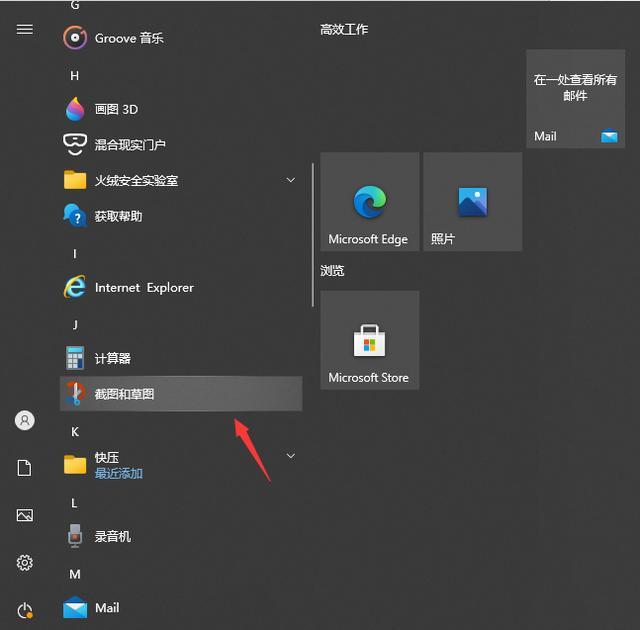
Task: Expand the 快压 folder chevron
Action: [x=291, y=456]
